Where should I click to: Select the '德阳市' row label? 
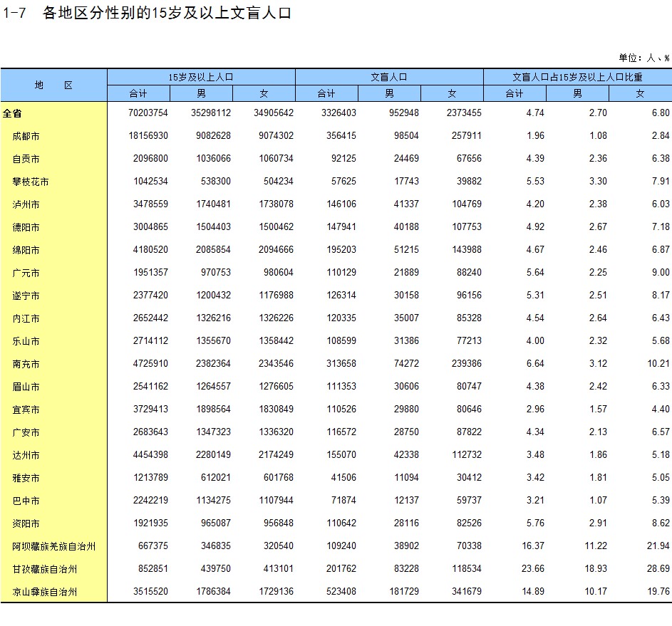click(26, 227)
